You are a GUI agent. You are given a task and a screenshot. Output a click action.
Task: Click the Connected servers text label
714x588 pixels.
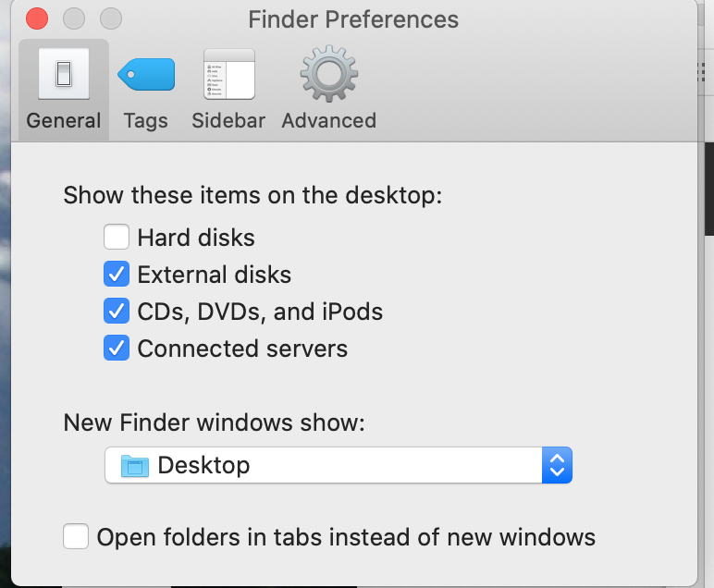coord(242,349)
